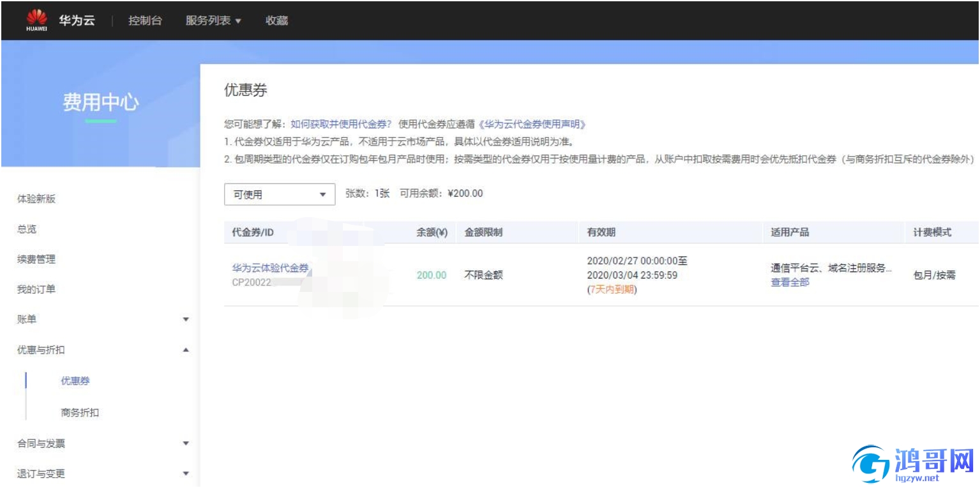This screenshot has width=980, height=488.
Task: Click the 可用余额 ¥200.00 summary text
Action: click(441, 194)
